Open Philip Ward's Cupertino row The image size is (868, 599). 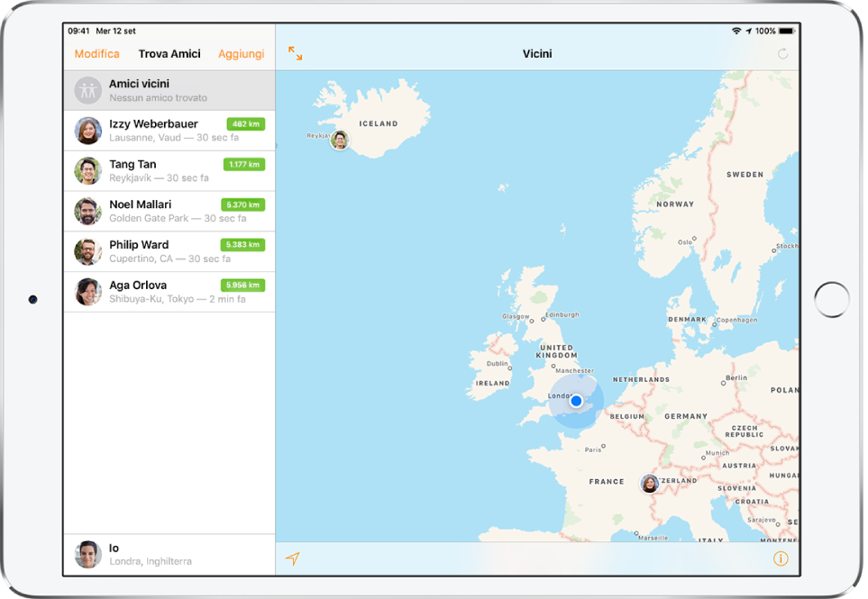(169, 251)
